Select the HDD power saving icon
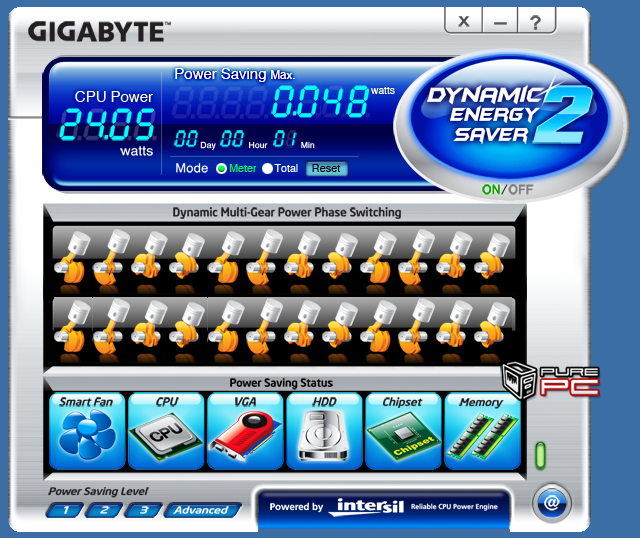Viewport: 640px width, 538px height. coord(324,432)
